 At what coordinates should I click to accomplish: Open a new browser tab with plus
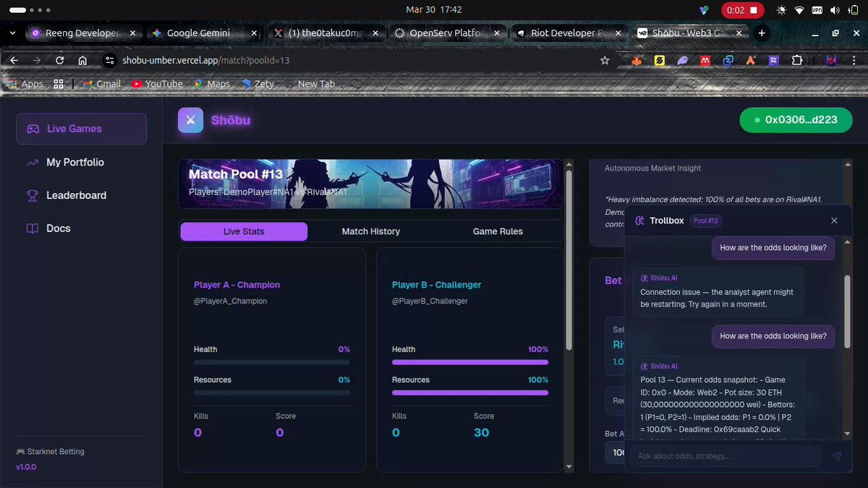(762, 33)
